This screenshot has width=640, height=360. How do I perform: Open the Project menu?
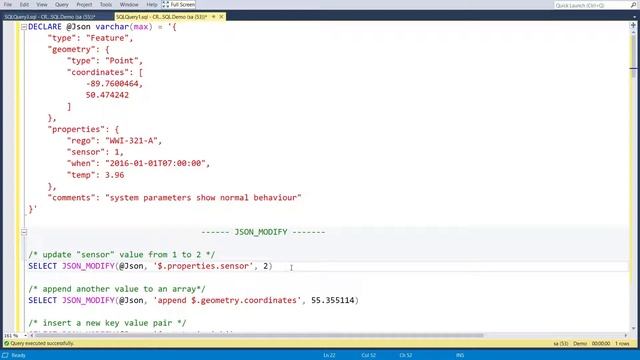coord(84,5)
